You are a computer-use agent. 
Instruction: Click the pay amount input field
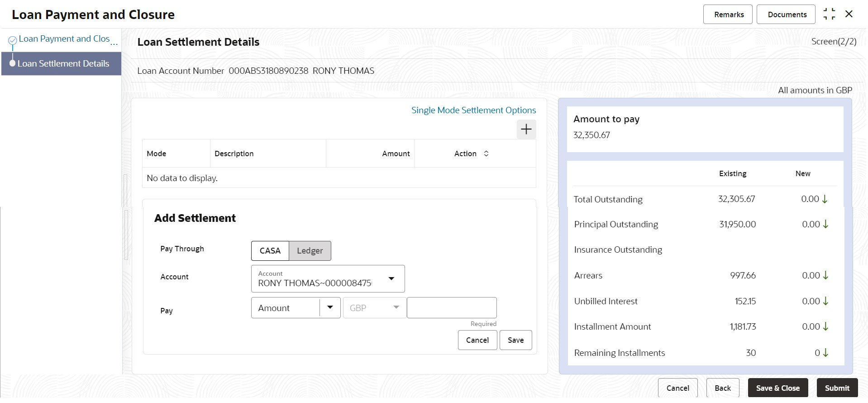451,308
